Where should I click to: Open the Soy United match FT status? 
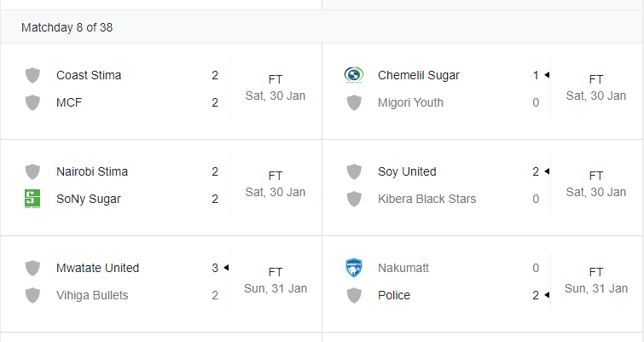(596, 176)
